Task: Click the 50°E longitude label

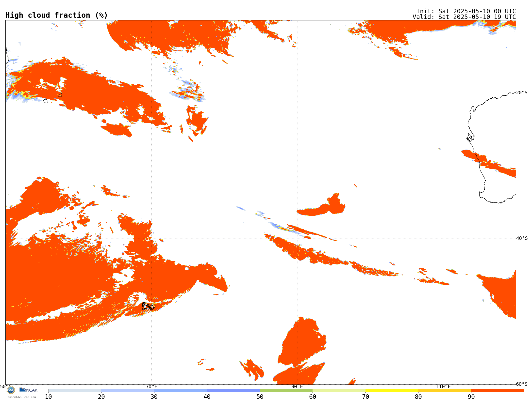Action: click(x=5, y=387)
